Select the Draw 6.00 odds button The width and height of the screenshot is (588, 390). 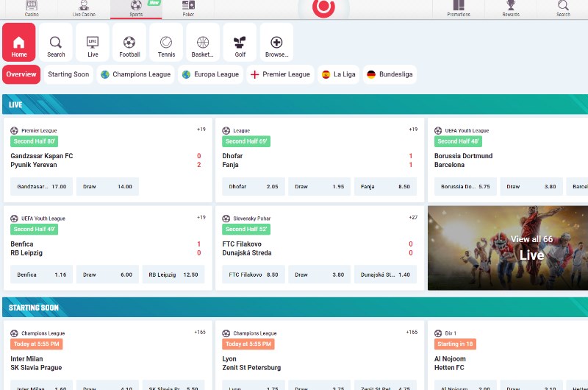tap(107, 274)
